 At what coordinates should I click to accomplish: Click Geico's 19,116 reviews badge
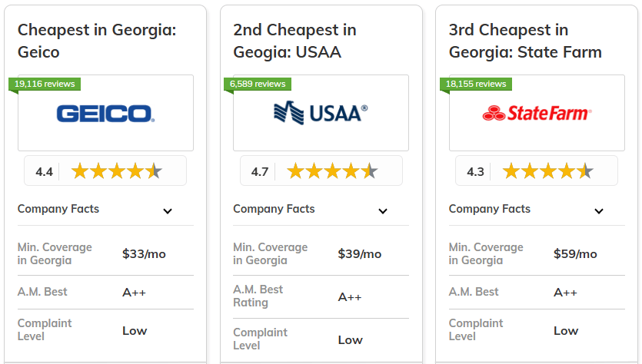tap(45, 84)
